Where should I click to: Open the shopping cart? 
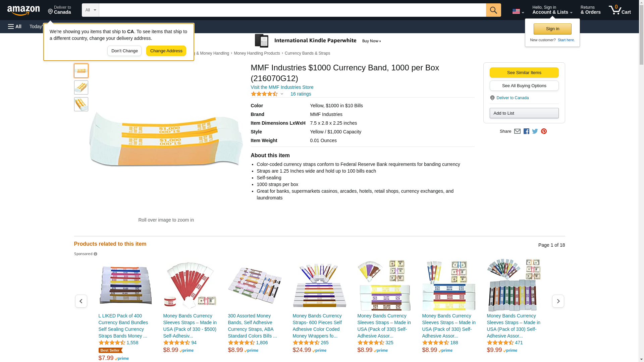(x=620, y=10)
